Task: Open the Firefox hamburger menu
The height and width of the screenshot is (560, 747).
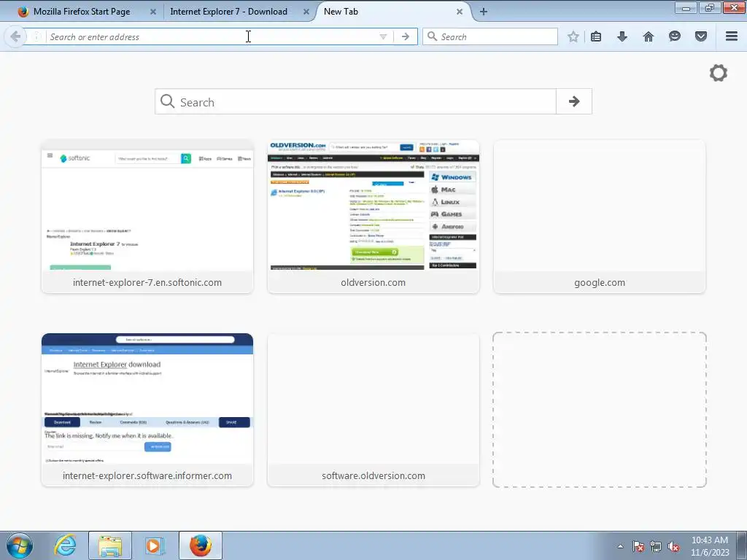Action: [x=732, y=36]
